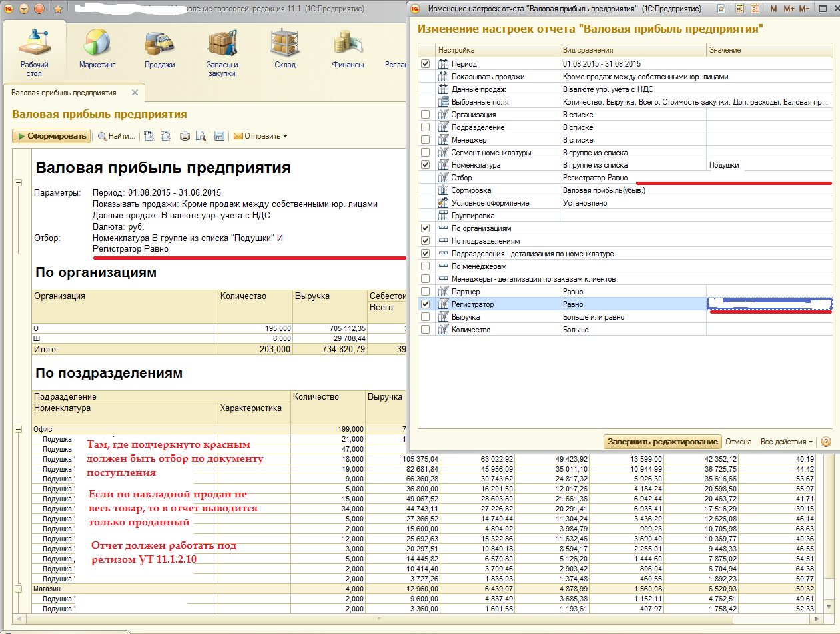Enable the Организация filter checkbox

point(426,115)
